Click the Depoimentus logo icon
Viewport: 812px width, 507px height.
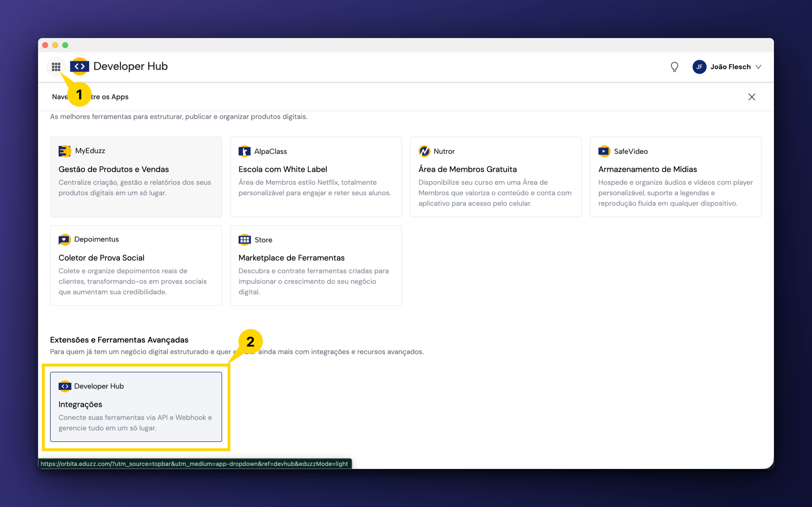(x=64, y=239)
